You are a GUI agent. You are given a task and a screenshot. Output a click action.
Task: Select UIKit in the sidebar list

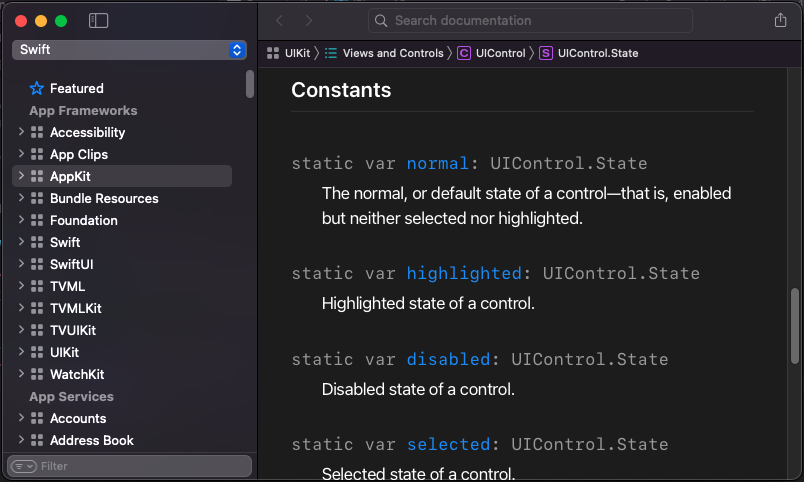[64, 352]
